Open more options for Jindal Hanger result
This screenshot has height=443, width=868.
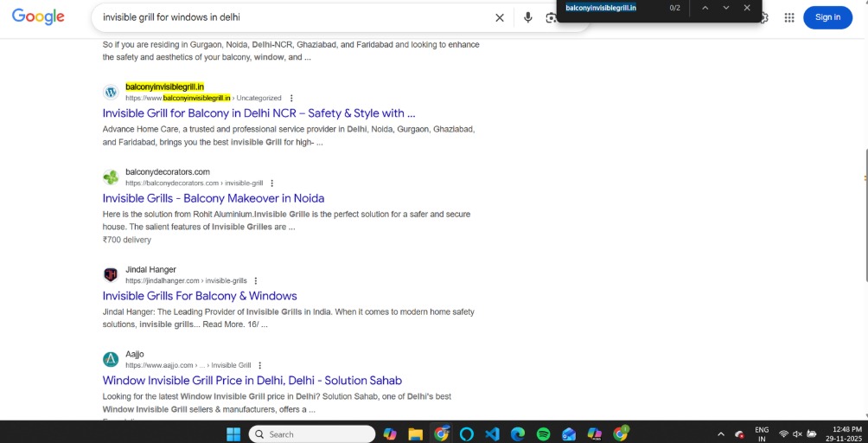(x=256, y=280)
